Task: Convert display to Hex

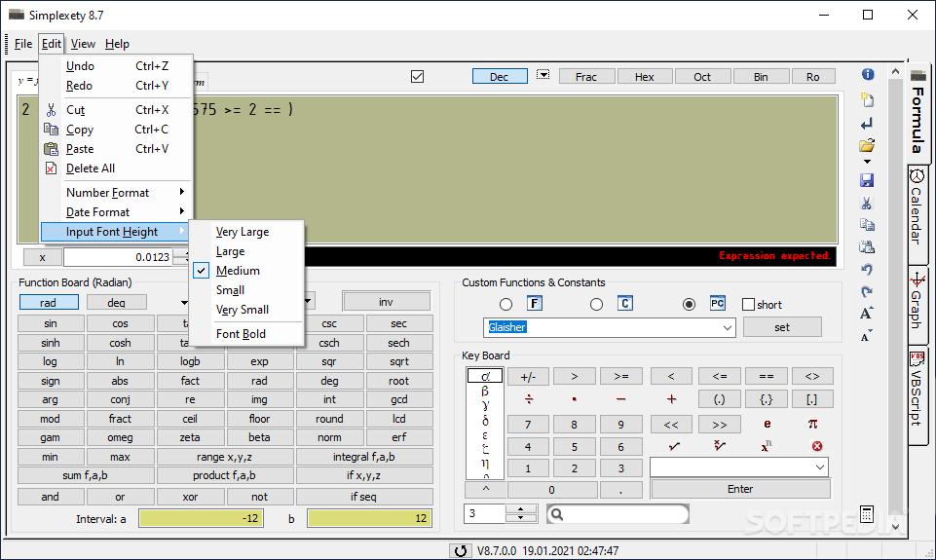Action: click(x=645, y=76)
